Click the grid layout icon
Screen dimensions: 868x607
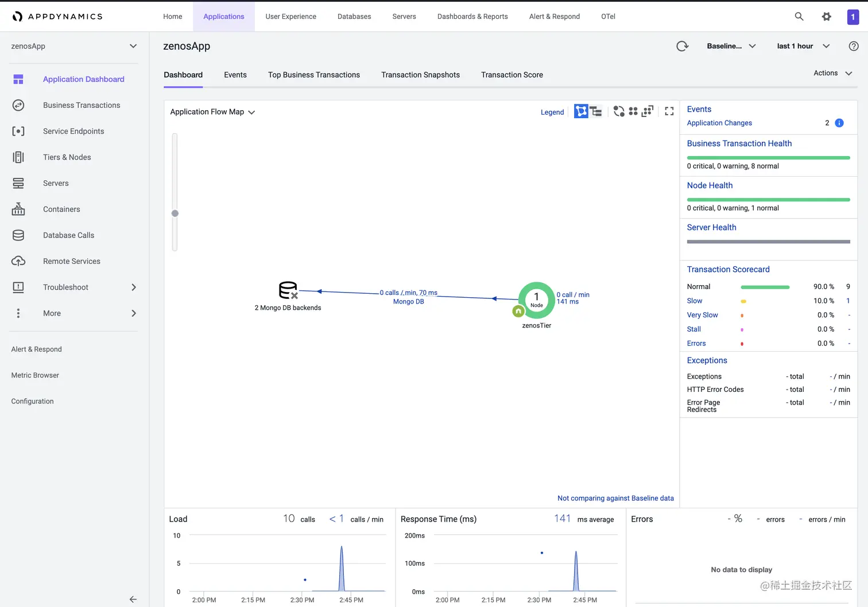coord(633,111)
